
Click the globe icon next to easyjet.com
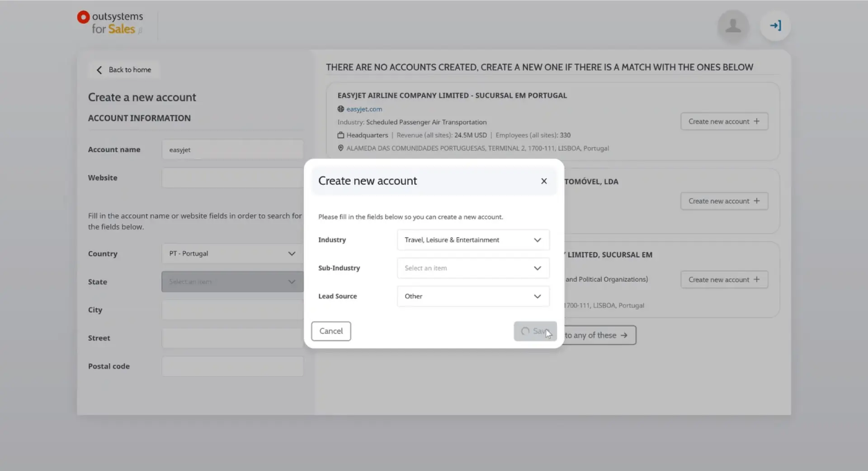(340, 109)
